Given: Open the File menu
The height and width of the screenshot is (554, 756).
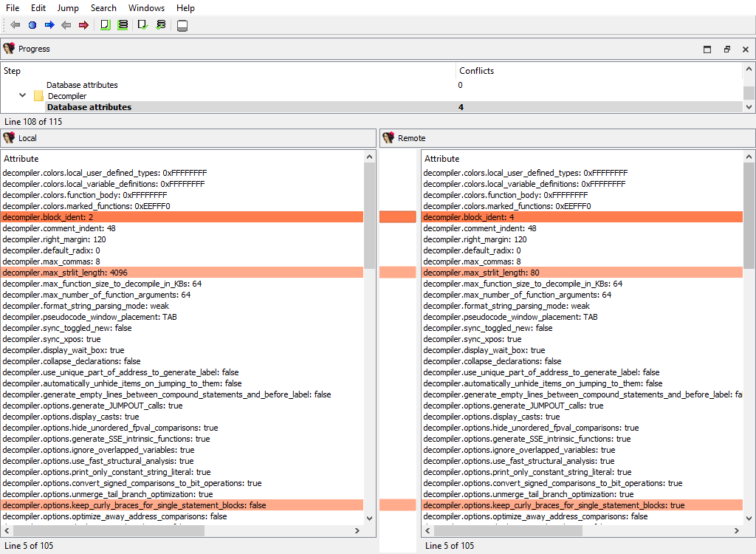Looking at the screenshot, I should point(13,8).
